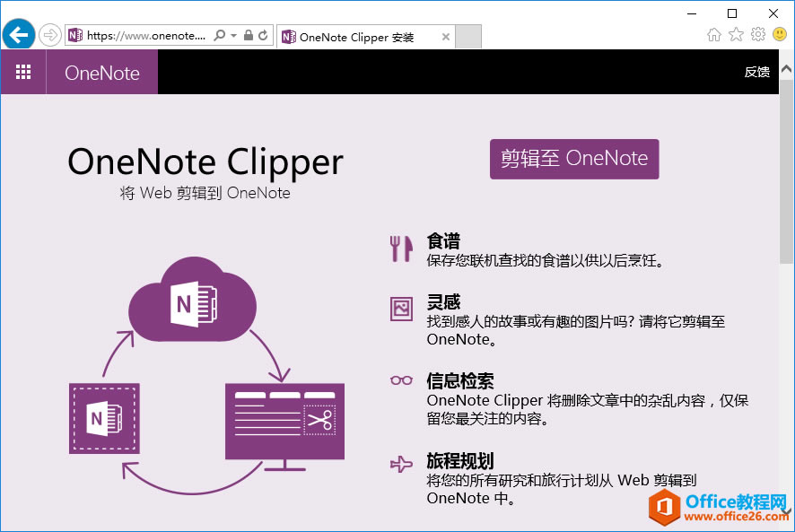
Task: Open Favorites via the star icon
Action: pos(736,34)
